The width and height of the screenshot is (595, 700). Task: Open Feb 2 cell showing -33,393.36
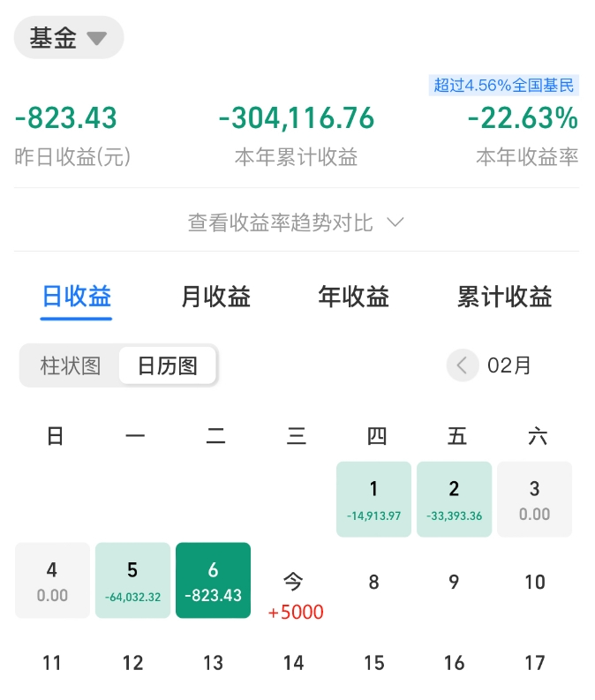pyautogui.click(x=454, y=499)
